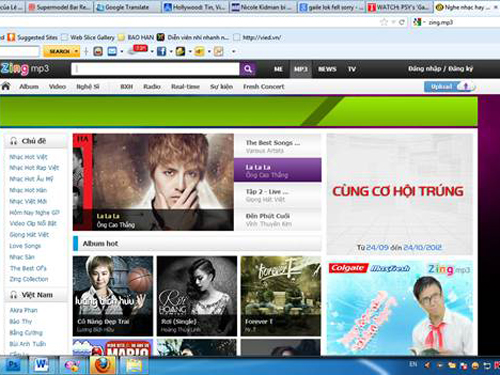500x375 pixels.
Task: Open the Album menu
Action: [x=29, y=87]
